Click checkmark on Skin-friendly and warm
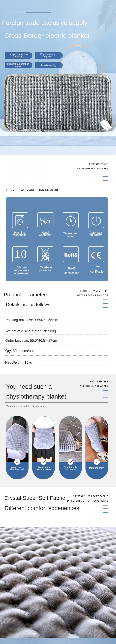 point(71,462)
